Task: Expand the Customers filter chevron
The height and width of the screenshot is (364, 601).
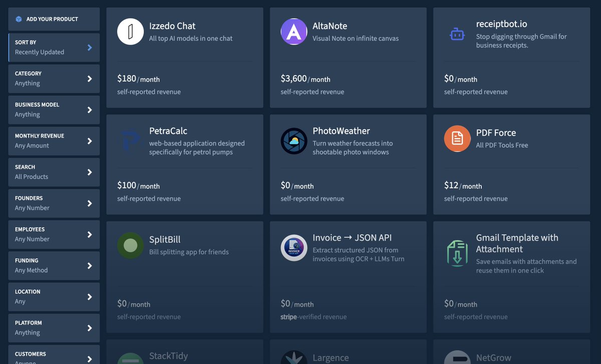Action: pos(90,358)
